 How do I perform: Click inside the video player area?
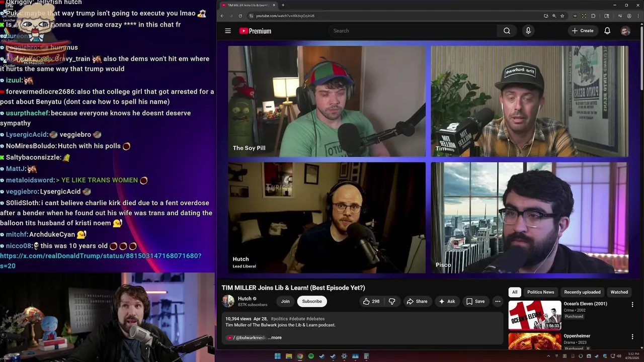pos(428,159)
